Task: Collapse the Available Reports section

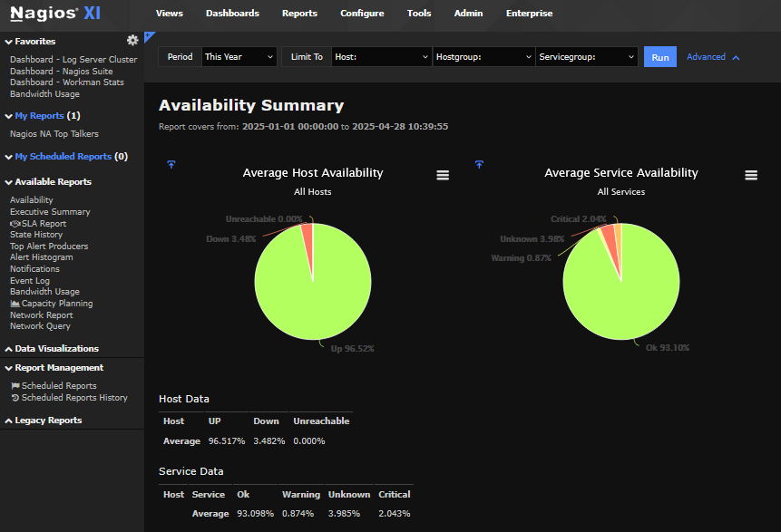Action: point(53,182)
